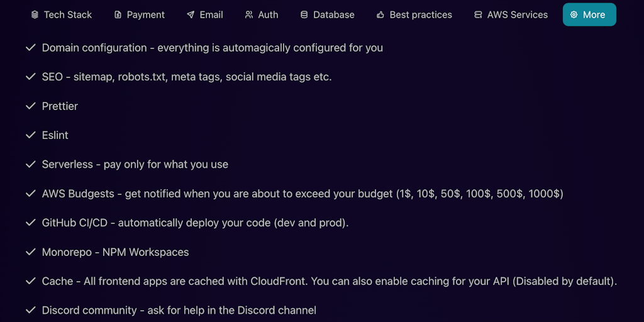Click the users icon beside Auth
644x322 pixels.
(x=249, y=14)
